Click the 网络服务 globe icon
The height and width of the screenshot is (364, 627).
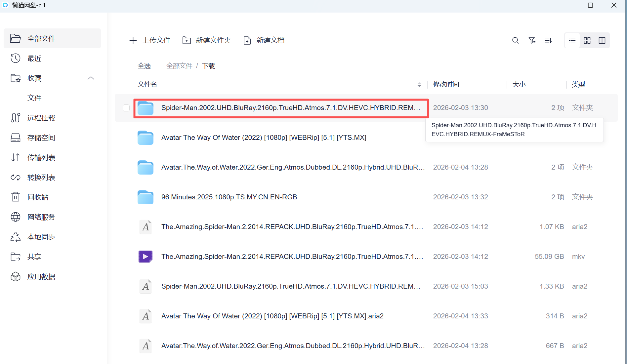[16, 217]
